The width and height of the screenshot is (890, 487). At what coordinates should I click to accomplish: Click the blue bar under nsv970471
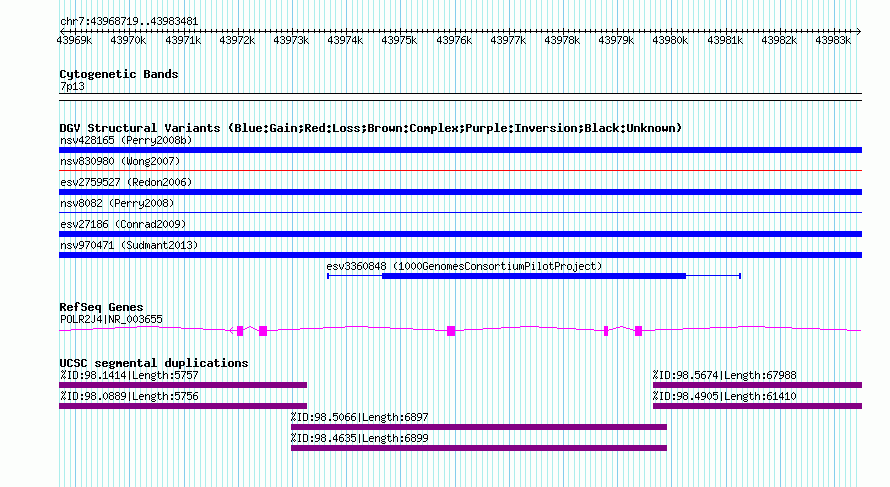tap(460, 255)
